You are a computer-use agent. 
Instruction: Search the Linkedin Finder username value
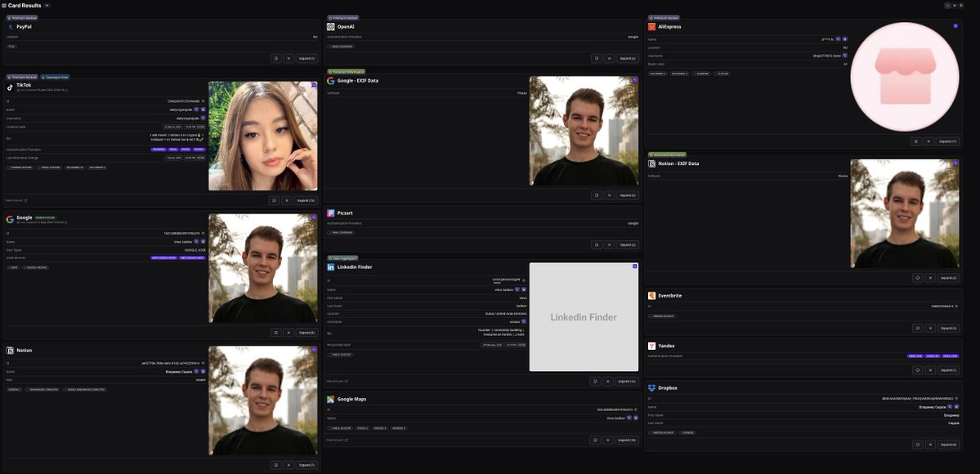coord(524,321)
